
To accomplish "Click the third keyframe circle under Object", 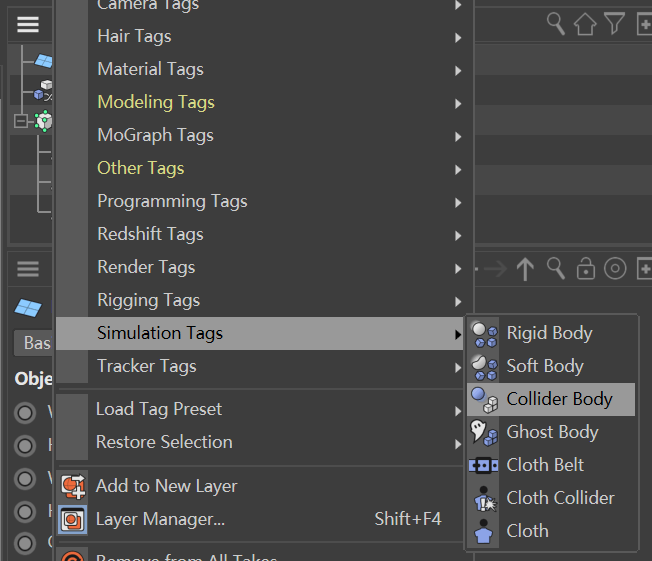I will (25, 479).
